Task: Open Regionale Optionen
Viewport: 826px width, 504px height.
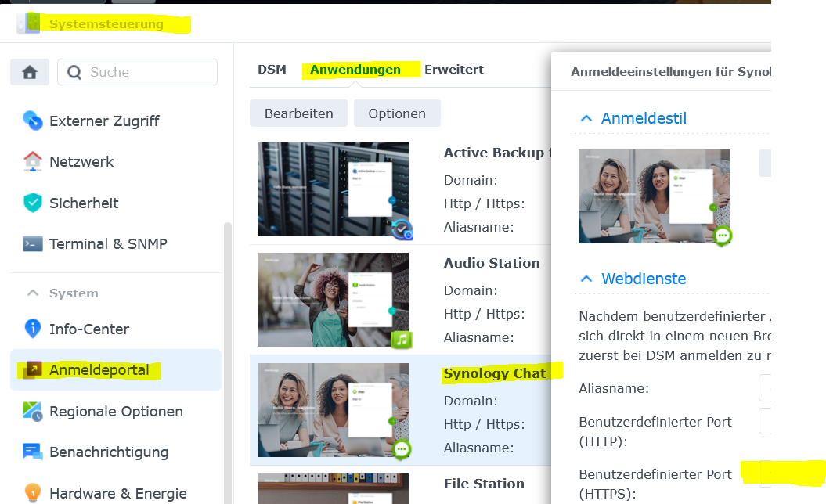Action: pyautogui.click(x=116, y=412)
